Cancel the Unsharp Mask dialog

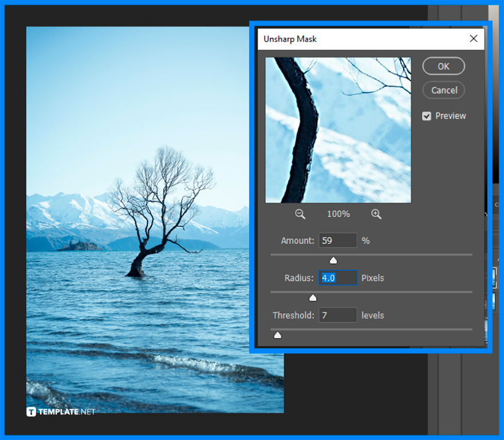tap(443, 90)
